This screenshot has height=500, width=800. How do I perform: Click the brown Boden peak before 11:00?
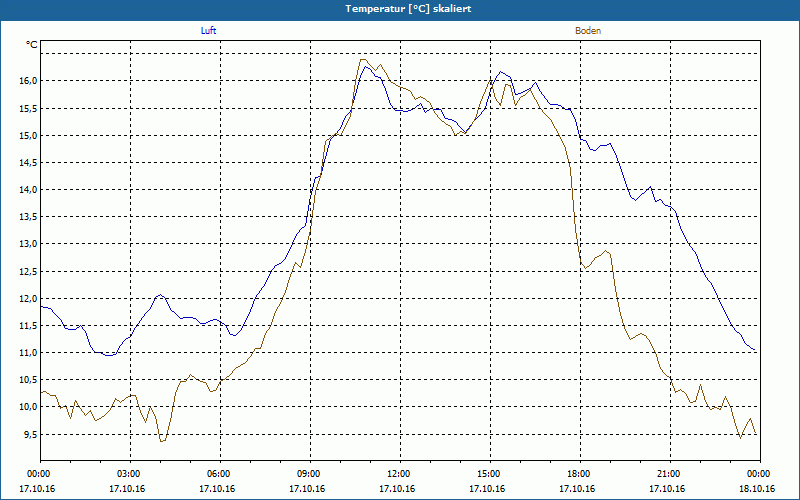pyautogui.click(x=363, y=59)
